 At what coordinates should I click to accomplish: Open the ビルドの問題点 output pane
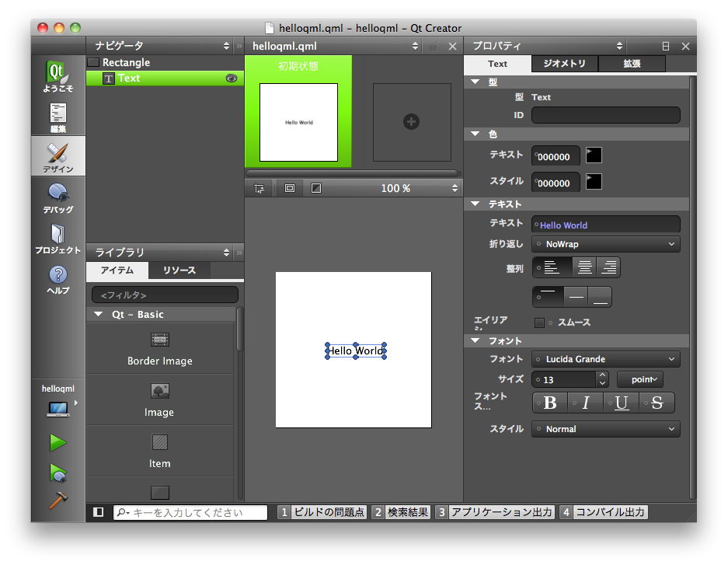(x=322, y=512)
